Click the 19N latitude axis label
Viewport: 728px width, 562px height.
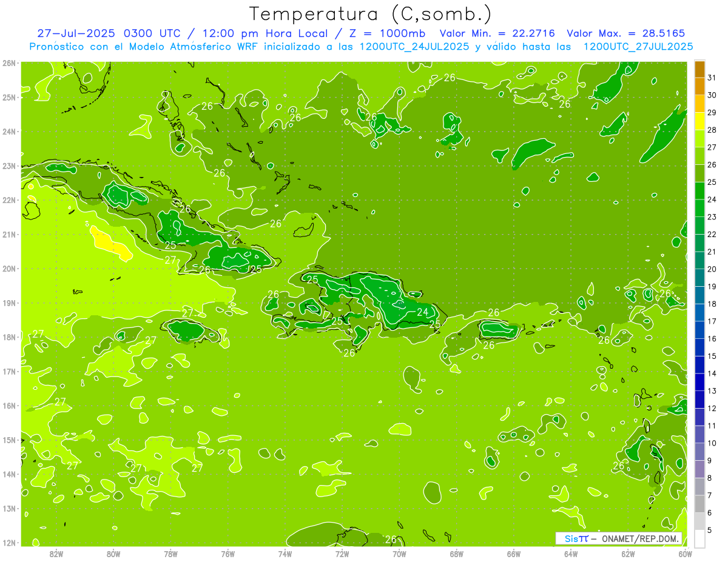[8, 303]
